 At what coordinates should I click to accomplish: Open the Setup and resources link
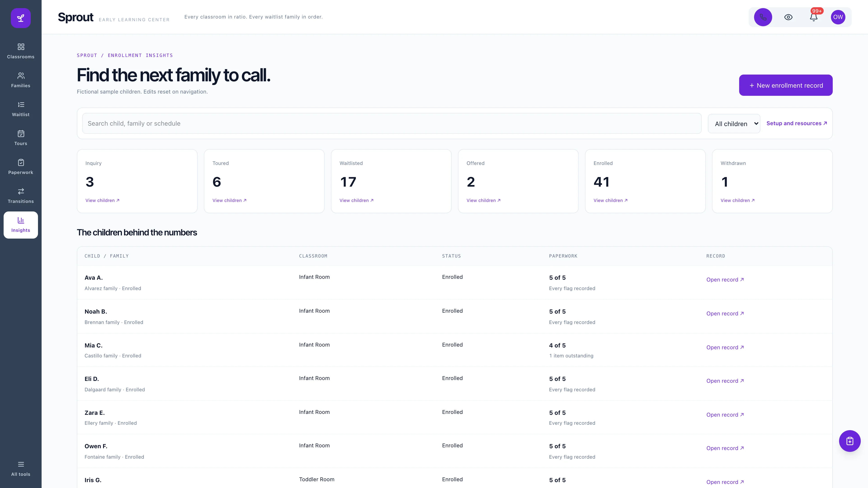click(797, 123)
